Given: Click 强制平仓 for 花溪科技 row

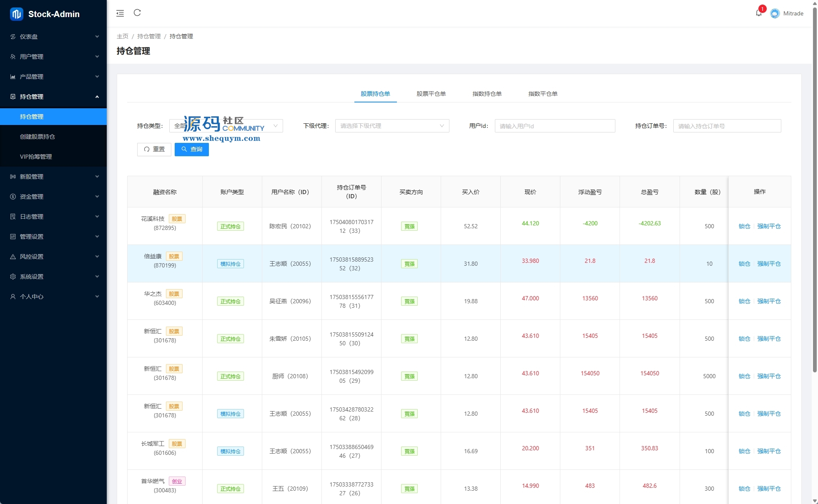Looking at the screenshot, I should [769, 226].
